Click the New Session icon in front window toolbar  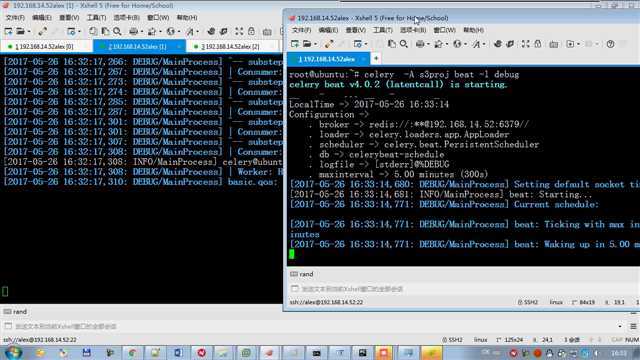295,44
